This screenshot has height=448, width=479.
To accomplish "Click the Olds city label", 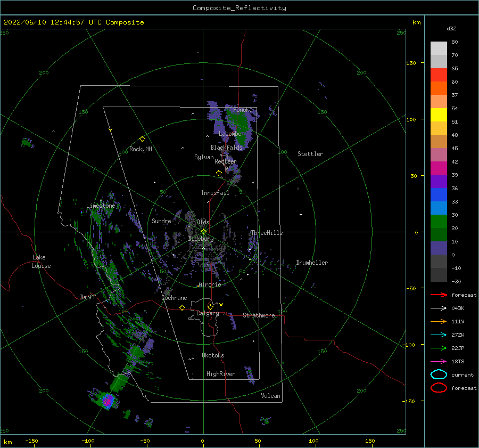I will (x=203, y=222).
